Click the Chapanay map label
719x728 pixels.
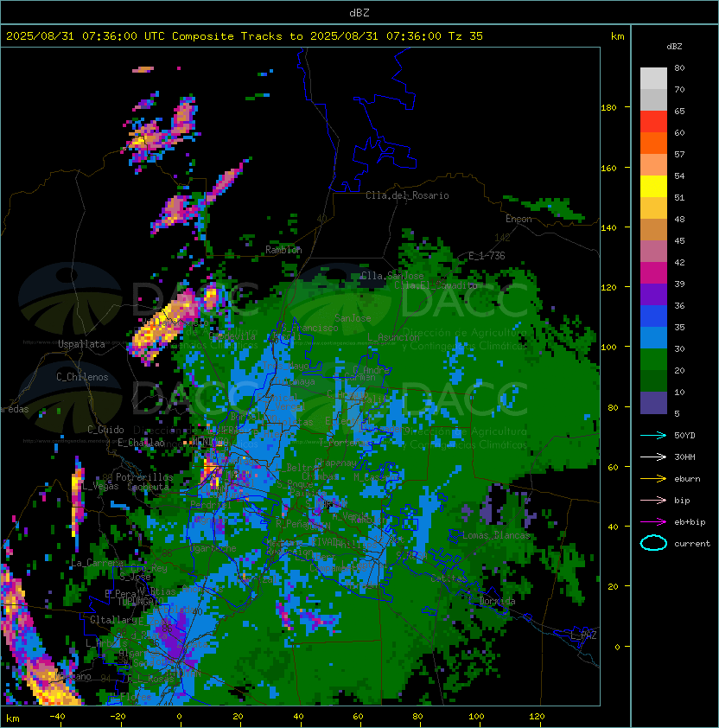(x=335, y=463)
